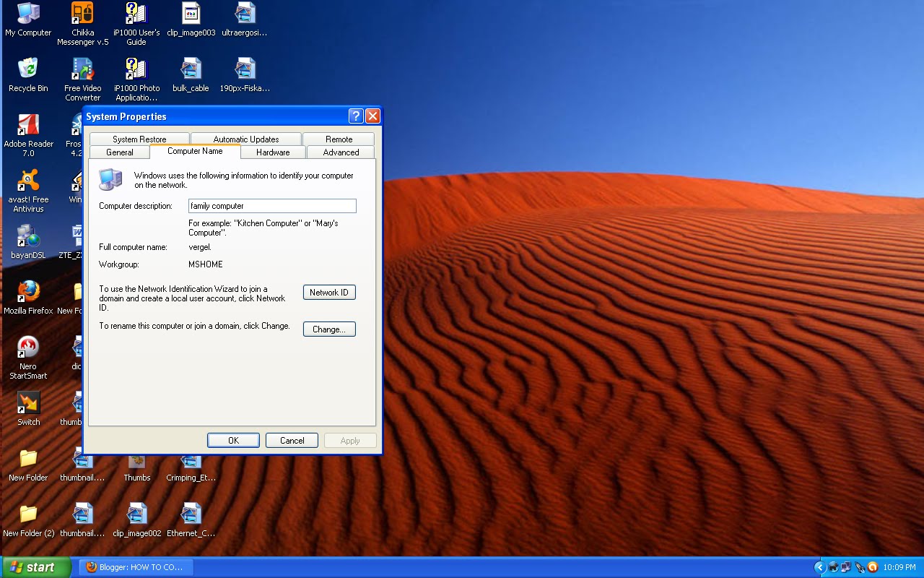Launch Chikka Messenger v.5

click(x=82, y=16)
